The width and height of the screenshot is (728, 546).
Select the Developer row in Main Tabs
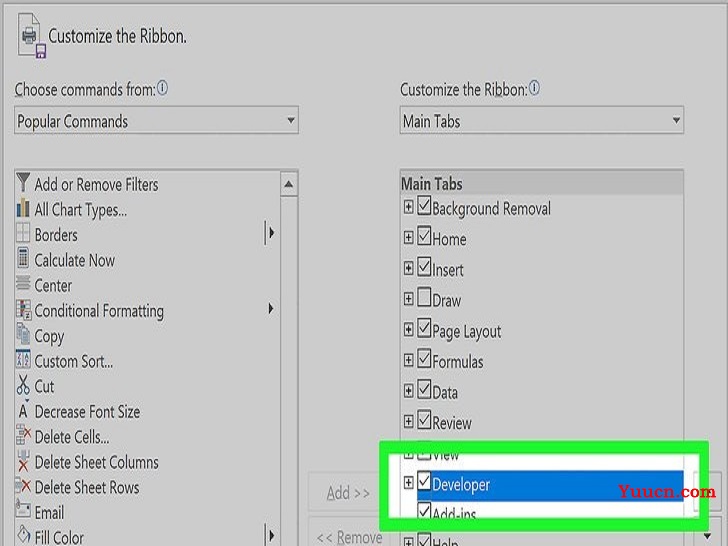(x=550, y=486)
